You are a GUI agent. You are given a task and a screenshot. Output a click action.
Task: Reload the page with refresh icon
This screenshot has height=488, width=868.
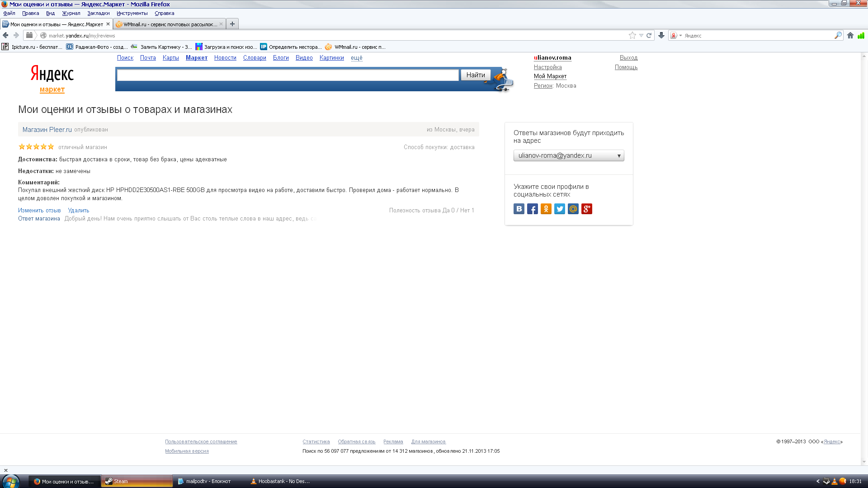(x=649, y=35)
